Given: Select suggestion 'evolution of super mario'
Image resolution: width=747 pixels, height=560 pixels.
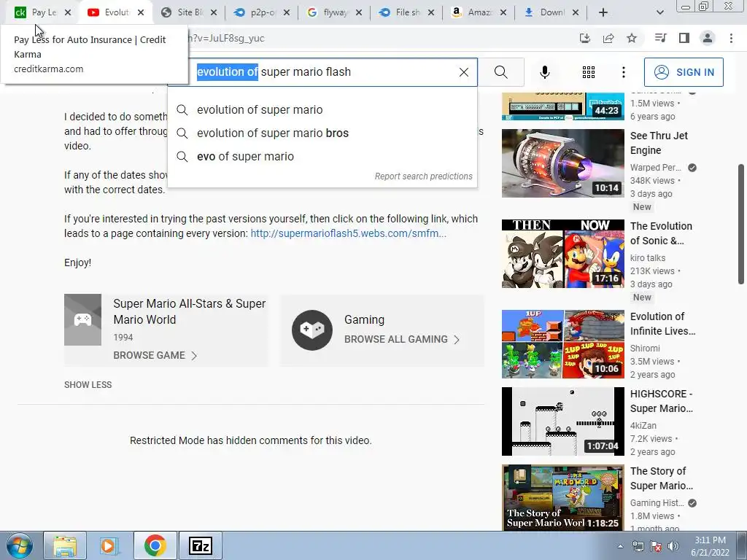Looking at the screenshot, I should 322,109.
